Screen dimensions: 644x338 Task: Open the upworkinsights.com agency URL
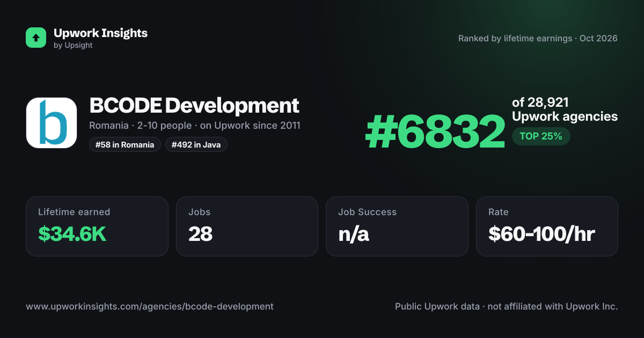150,307
